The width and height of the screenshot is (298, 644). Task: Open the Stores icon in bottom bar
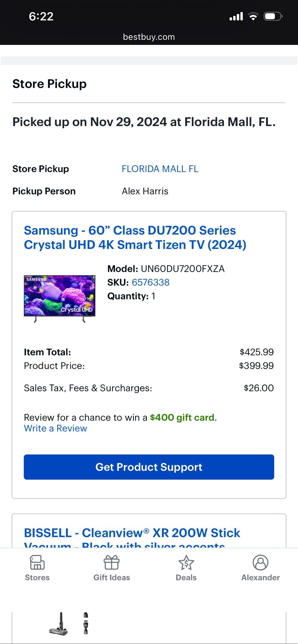[37, 562]
